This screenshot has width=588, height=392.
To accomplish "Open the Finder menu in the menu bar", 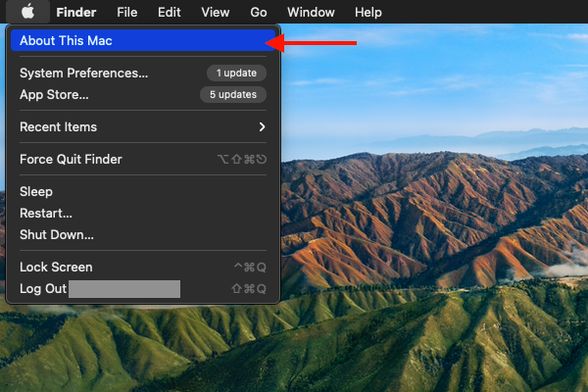I will (76, 13).
